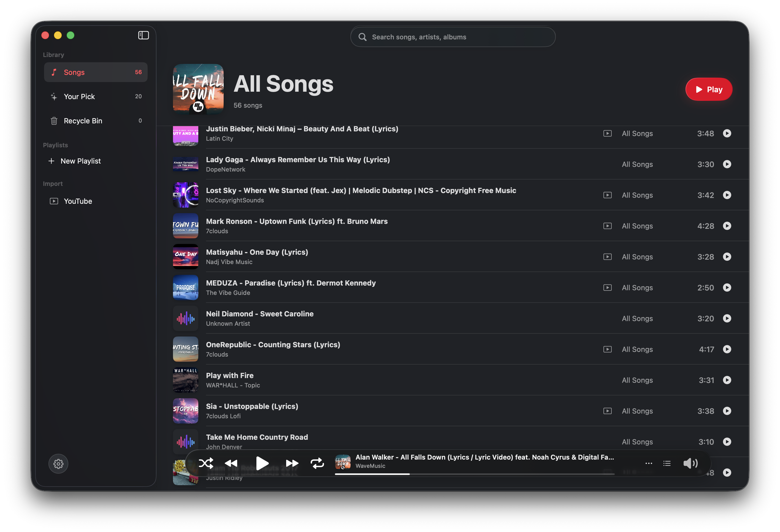Screen dimensions: 780x532
Task: Seek within the playback progress bar
Action: click(x=475, y=474)
